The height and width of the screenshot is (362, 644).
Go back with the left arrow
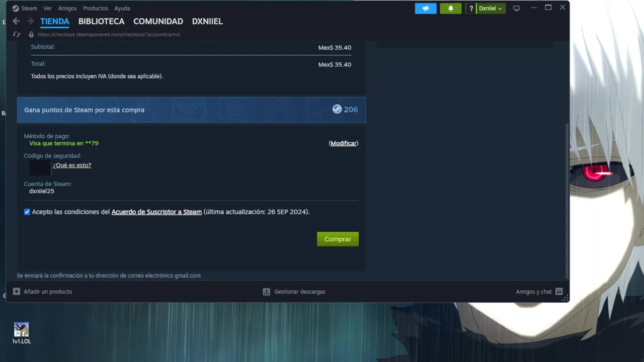pyautogui.click(x=16, y=21)
